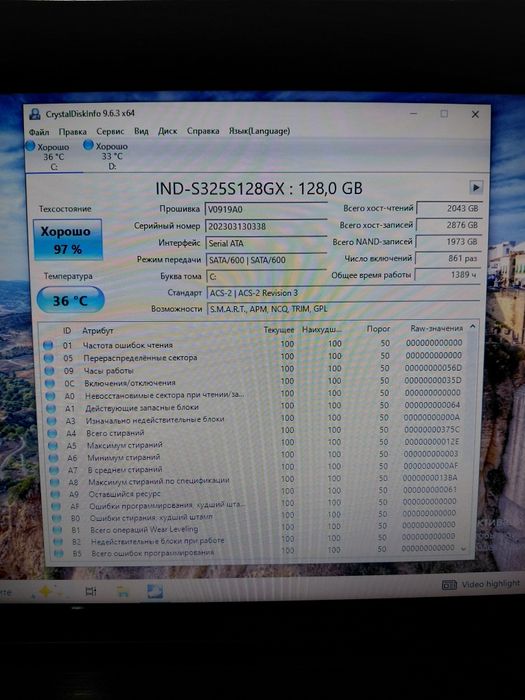The image size is (525, 700).
Task: Click the blue health dot on the C: tab
Action: (30, 146)
